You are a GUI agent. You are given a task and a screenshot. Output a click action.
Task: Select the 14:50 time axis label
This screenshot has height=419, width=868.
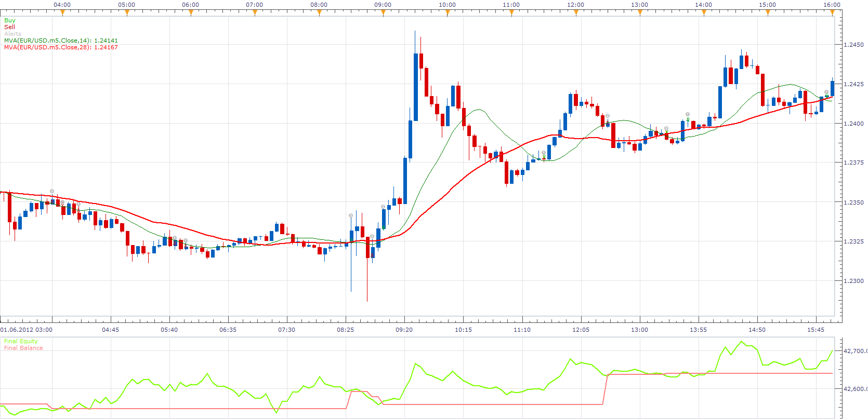pyautogui.click(x=757, y=330)
